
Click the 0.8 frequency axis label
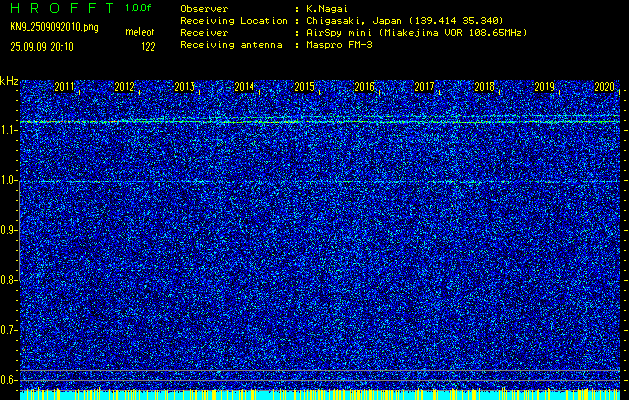click(8, 280)
